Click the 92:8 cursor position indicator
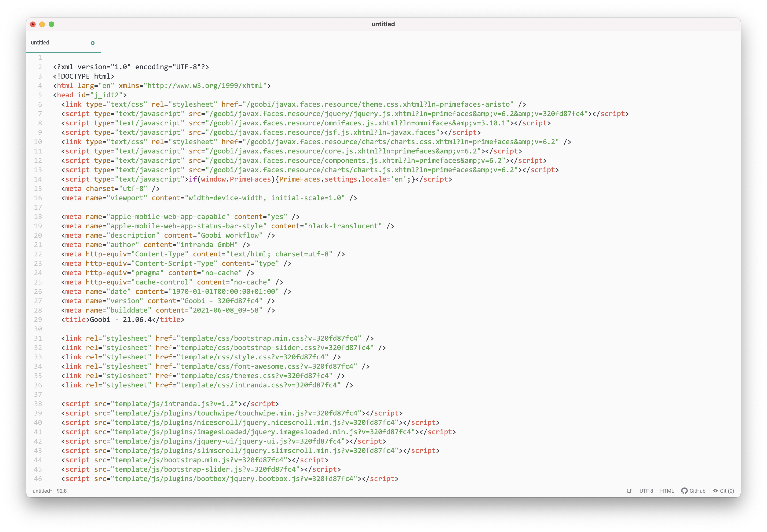767x532 pixels. point(62,491)
